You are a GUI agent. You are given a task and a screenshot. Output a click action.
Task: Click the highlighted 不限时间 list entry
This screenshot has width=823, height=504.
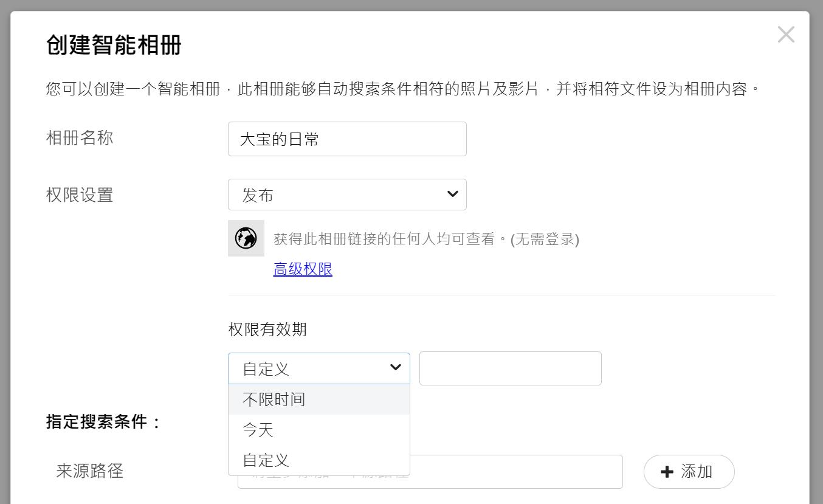click(x=274, y=399)
